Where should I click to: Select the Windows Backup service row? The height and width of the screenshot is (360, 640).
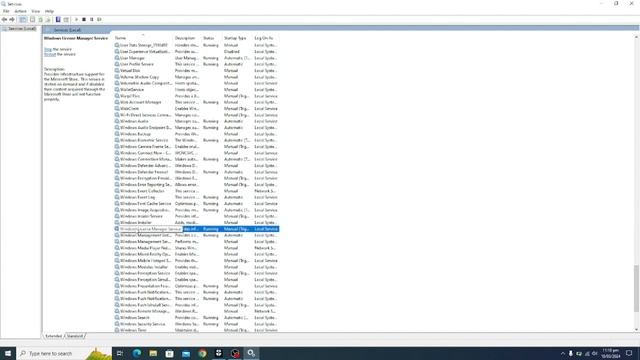pyautogui.click(x=196, y=134)
